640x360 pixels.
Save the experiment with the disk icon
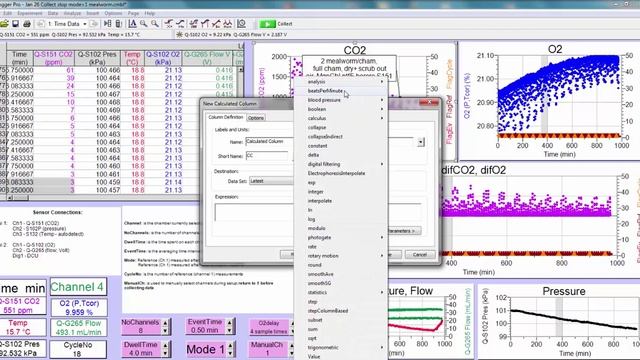[x=16, y=24]
